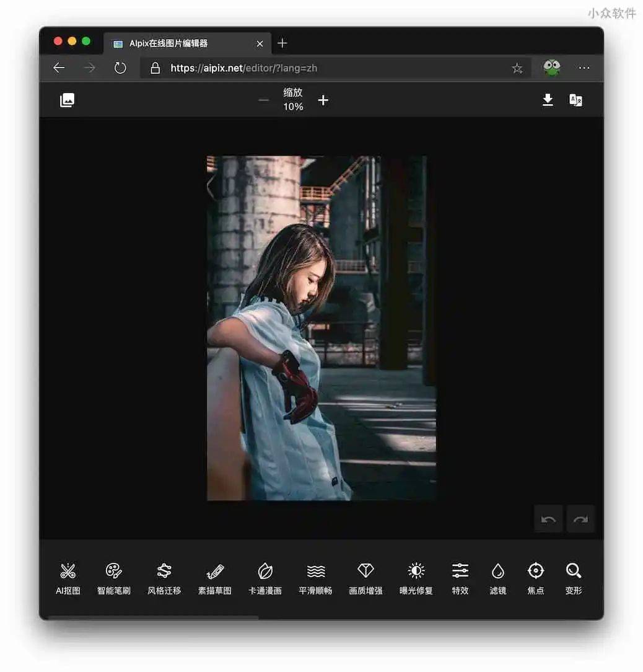
Task: Bookmark this page with the star
Action: coord(517,68)
